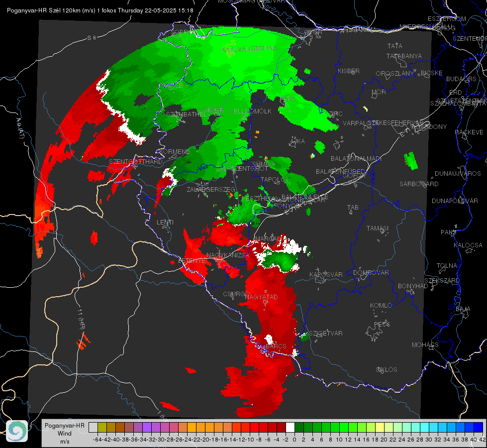Click the DUNAÚJVÁROS town label
This screenshot has width=487, height=448.
coord(458,174)
